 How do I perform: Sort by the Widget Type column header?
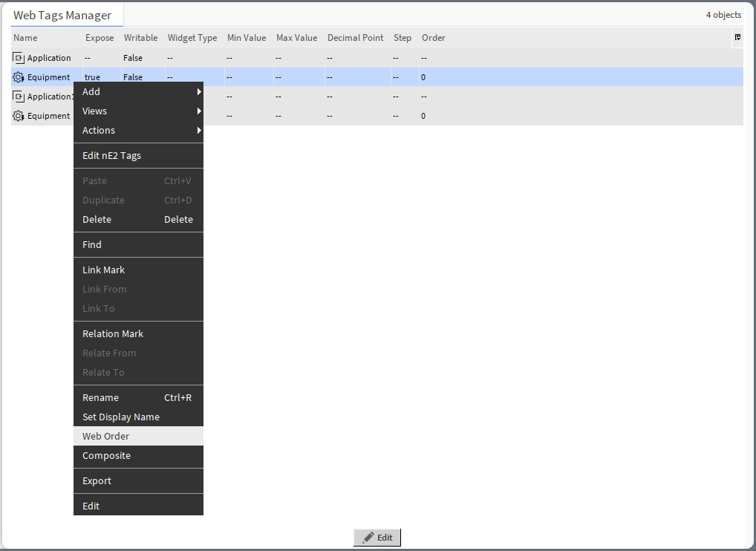[192, 38]
